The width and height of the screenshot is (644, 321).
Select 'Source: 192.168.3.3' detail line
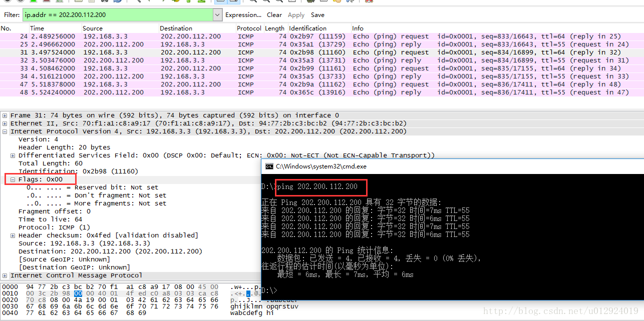pyautogui.click(x=85, y=243)
